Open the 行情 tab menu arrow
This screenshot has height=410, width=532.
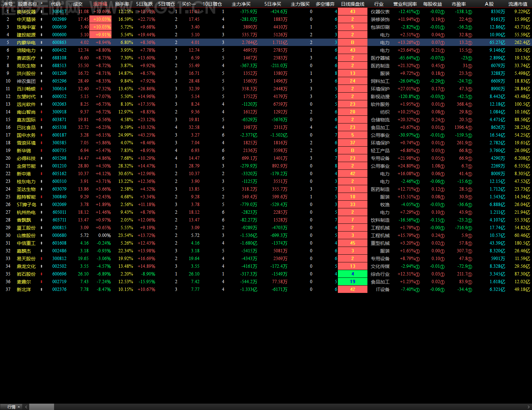(19, 407)
